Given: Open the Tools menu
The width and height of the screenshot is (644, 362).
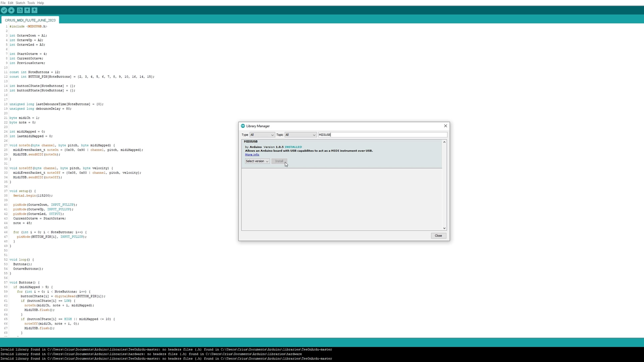Looking at the screenshot, I should tap(31, 3).
